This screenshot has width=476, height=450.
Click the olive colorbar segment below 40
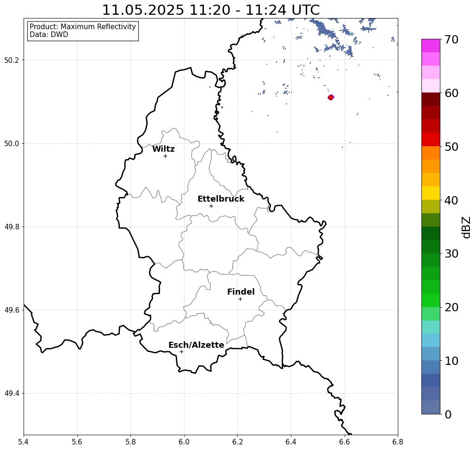point(431,206)
